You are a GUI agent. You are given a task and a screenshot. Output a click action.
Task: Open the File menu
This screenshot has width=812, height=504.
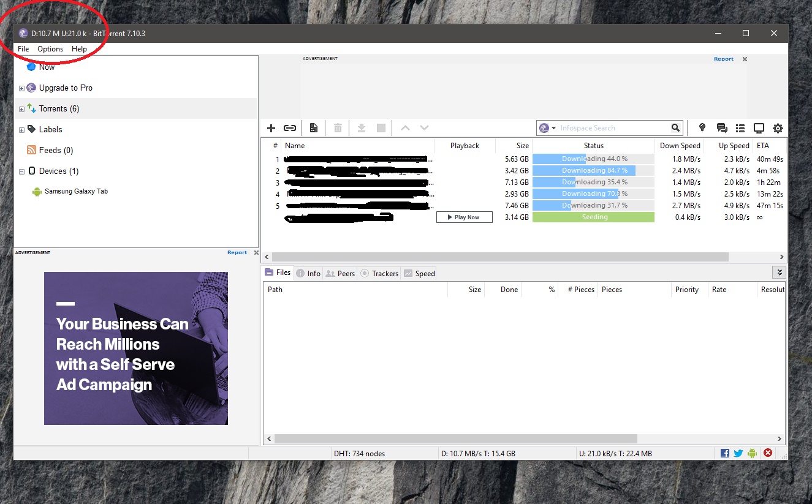23,49
